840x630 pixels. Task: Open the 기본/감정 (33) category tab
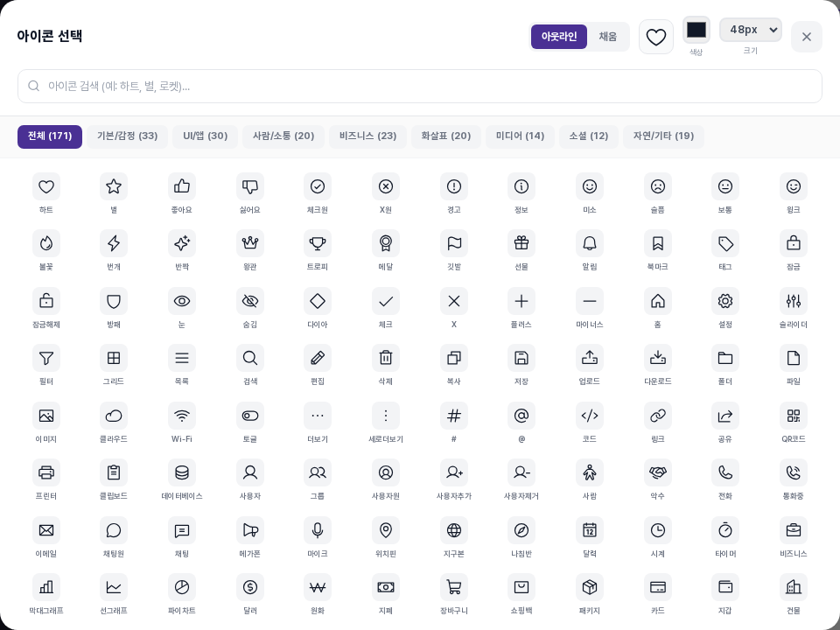pos(127,136)
